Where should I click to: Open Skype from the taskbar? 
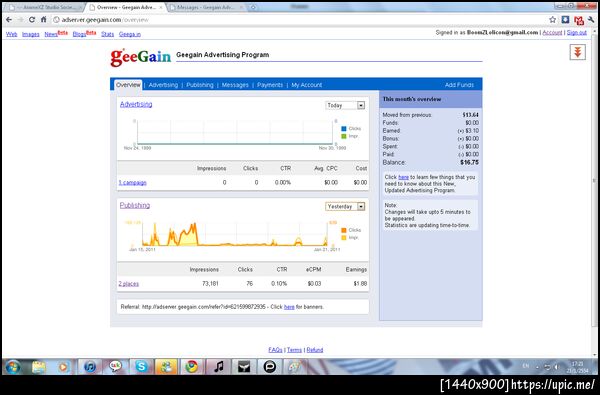(141, 367)
